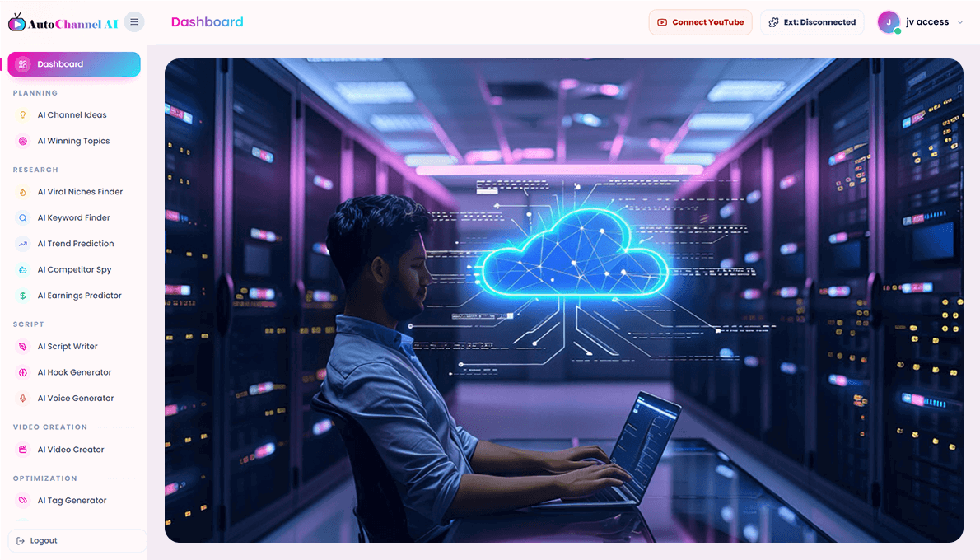Screen dimensions: 980x560
Task: Open the jv access account dropdown arrow
Action: [x=960, y=22]
